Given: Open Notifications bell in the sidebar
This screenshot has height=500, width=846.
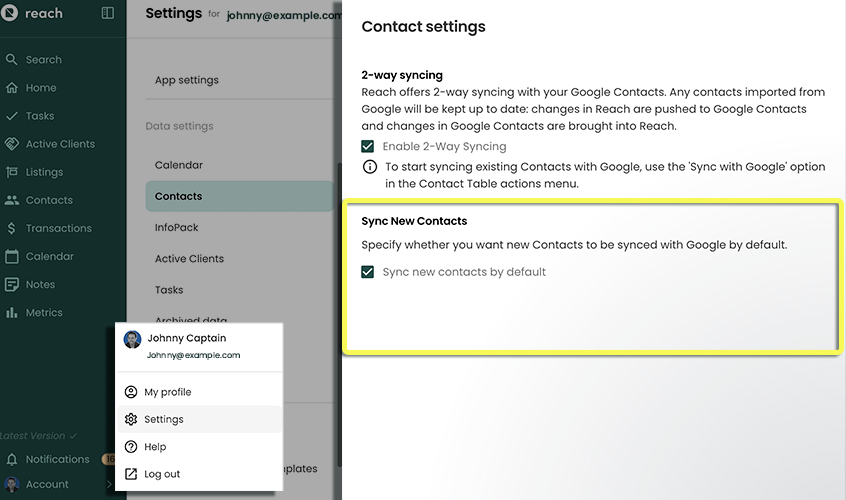Looking at the screenshot, I should coord(12,459).
